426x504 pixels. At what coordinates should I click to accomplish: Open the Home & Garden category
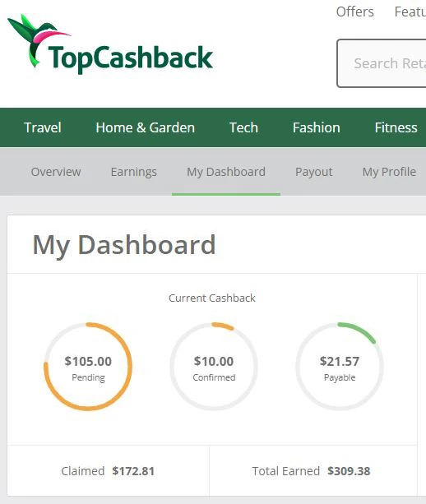[x=146, y=127]
